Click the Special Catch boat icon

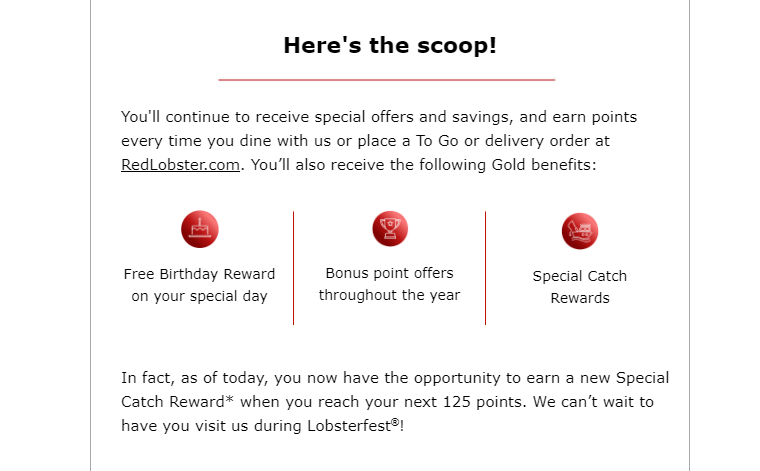point(580,231)
